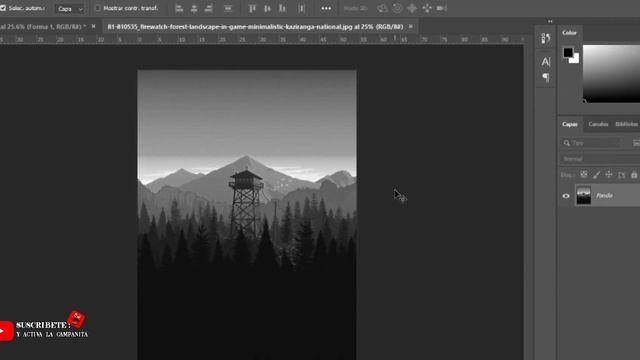Open the Color panel tab
This screenshot has width=640, height=360.
tap(569, 33)
